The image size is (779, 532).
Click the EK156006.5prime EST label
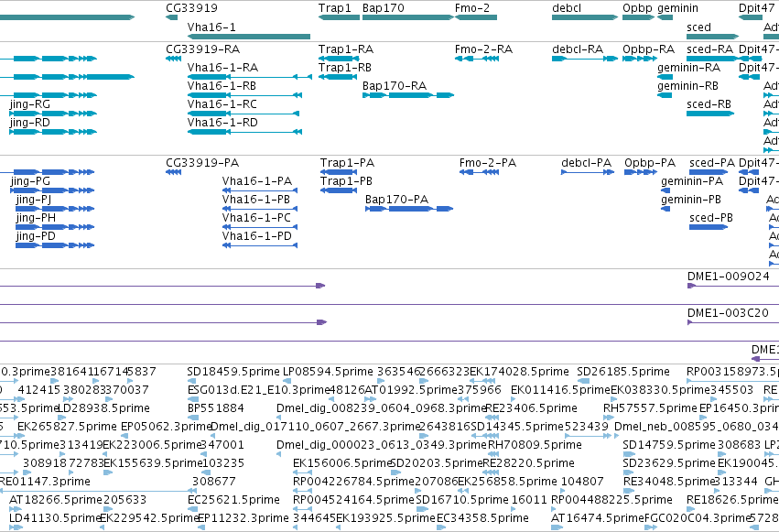tap(341, 463)
